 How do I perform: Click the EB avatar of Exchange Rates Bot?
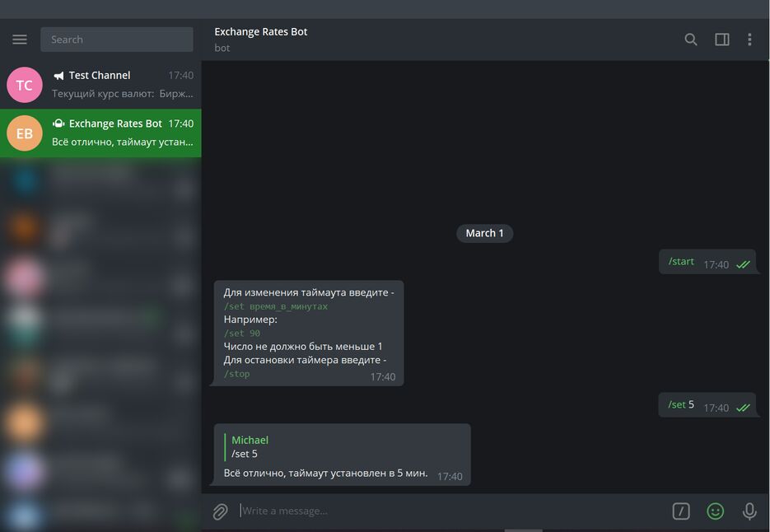(25, 133)
